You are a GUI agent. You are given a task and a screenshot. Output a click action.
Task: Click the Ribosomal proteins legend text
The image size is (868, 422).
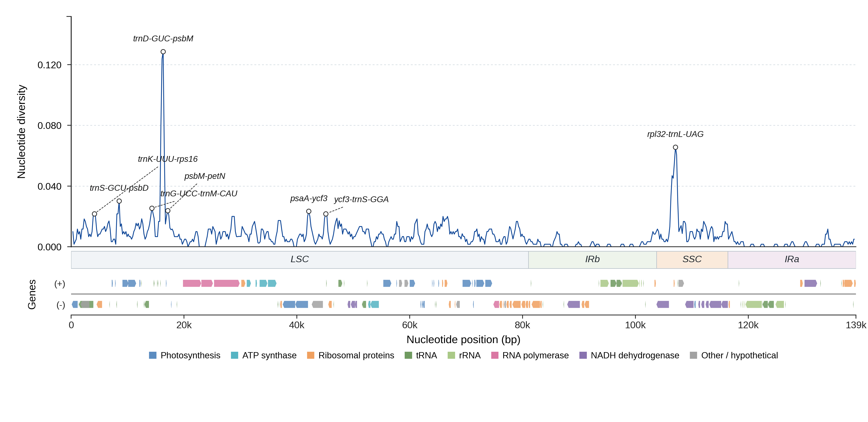click(356, 355)
